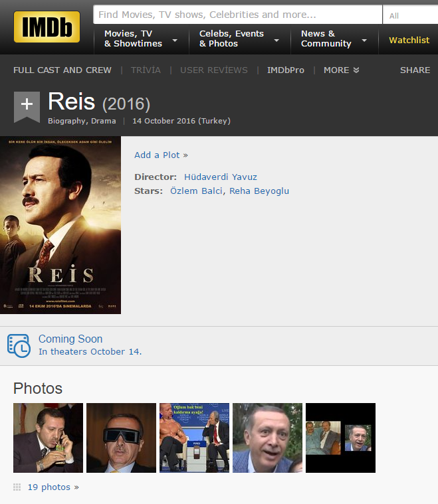Open black-background photo with two small images
The width and height of the screenshot is (438, 504).
(x=340, y=438)
